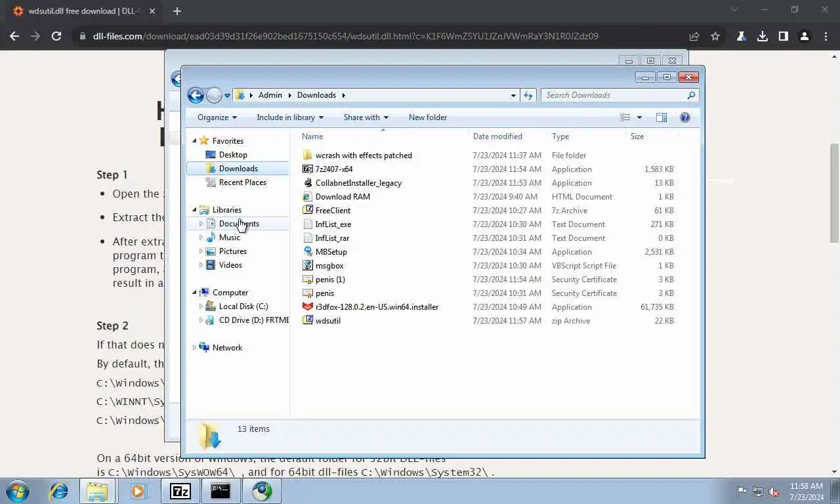This screenshot has height=504, width=840.
Task: Reload the dll-files page
Action: 56,36
